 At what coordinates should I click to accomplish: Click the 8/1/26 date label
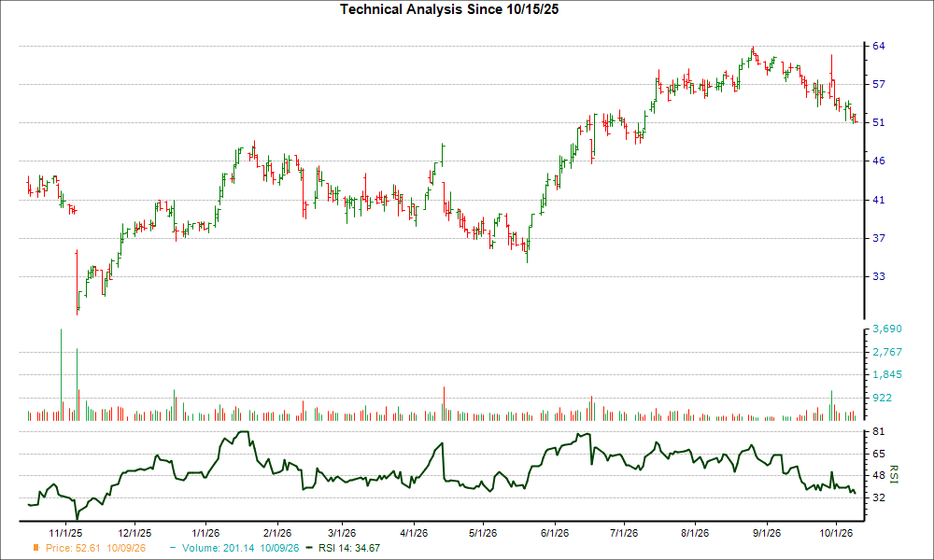[x=695, y=533]
